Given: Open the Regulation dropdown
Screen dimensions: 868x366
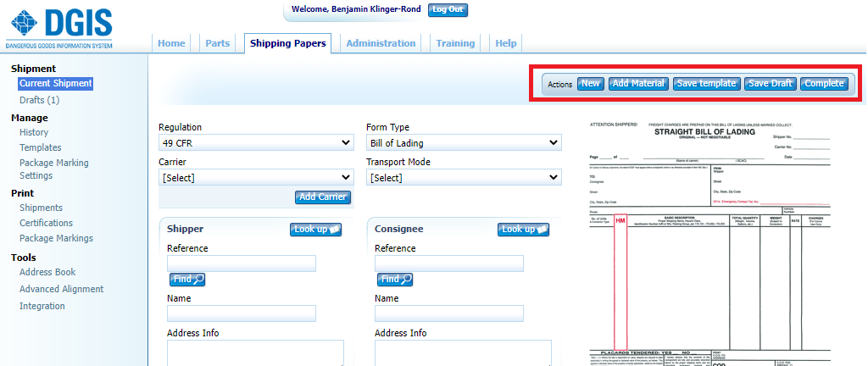Looking at the screenshot, I should click(256, 143).
